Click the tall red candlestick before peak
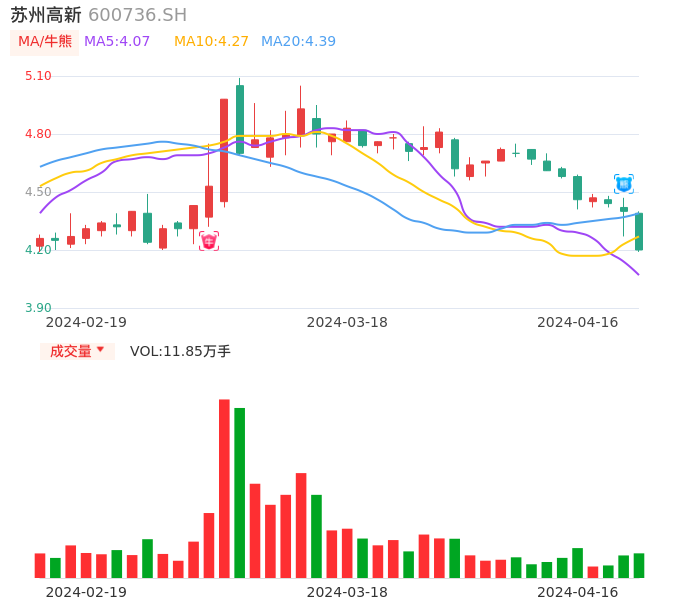The image size is (686, 606). 224,150
